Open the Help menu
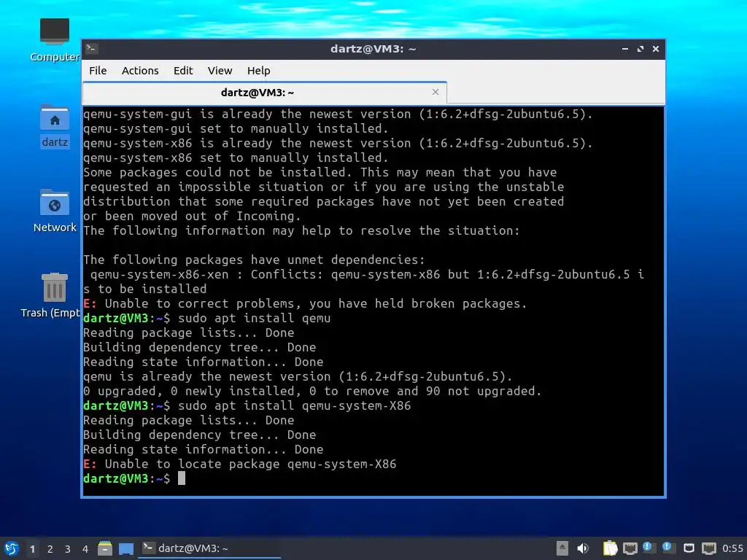 (259, 71)
